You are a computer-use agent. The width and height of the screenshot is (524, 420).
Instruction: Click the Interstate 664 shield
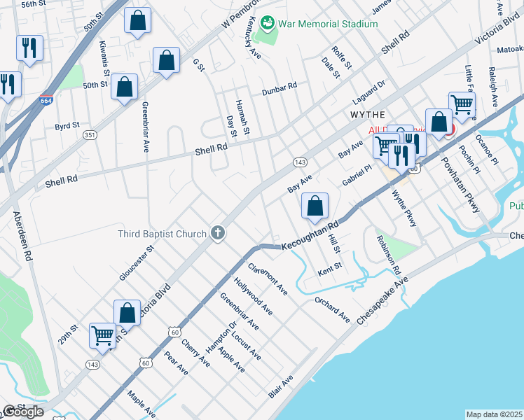click(x=46, y=100)
